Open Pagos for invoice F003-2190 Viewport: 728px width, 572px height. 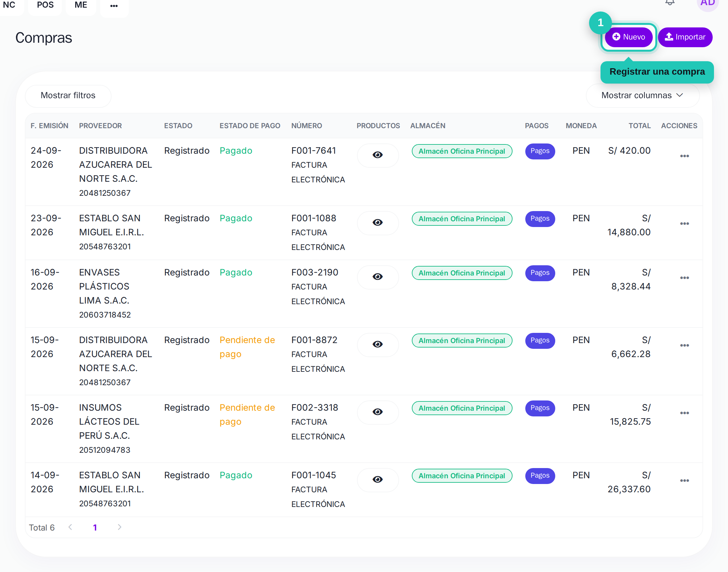click(540, 273)
